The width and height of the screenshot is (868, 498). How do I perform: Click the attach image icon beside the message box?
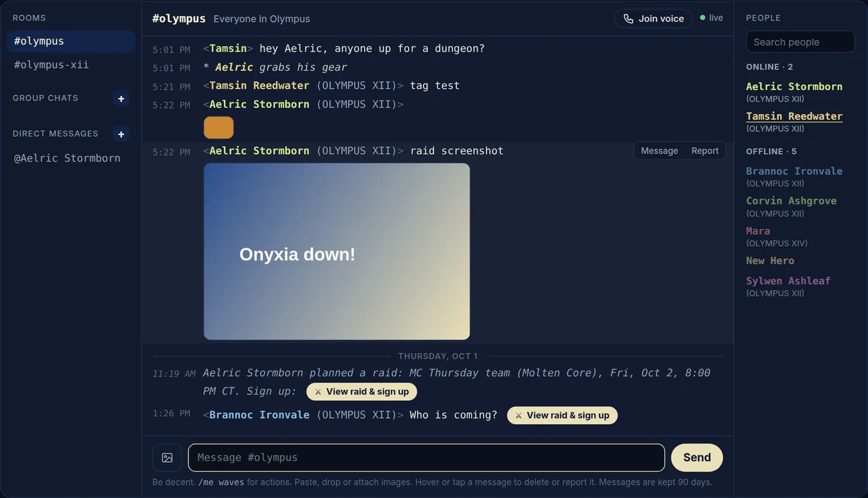click(x=167, y=458)
